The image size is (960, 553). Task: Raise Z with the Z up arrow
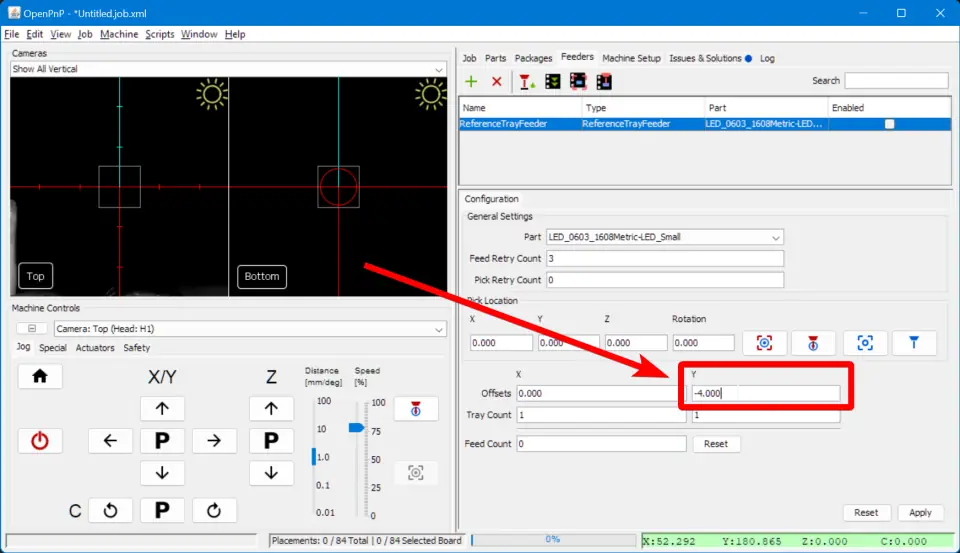[271, 408]
